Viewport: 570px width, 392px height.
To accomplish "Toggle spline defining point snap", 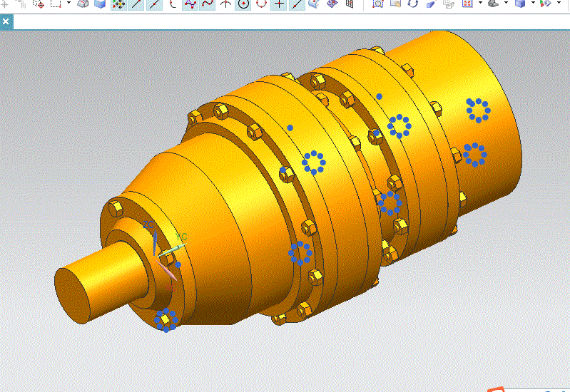I will click(208, 4).
